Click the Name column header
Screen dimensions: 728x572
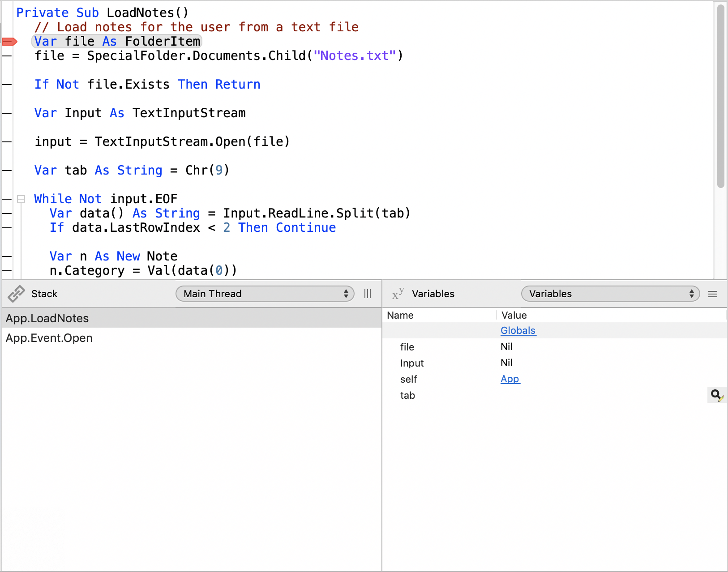tap(400, 315)
